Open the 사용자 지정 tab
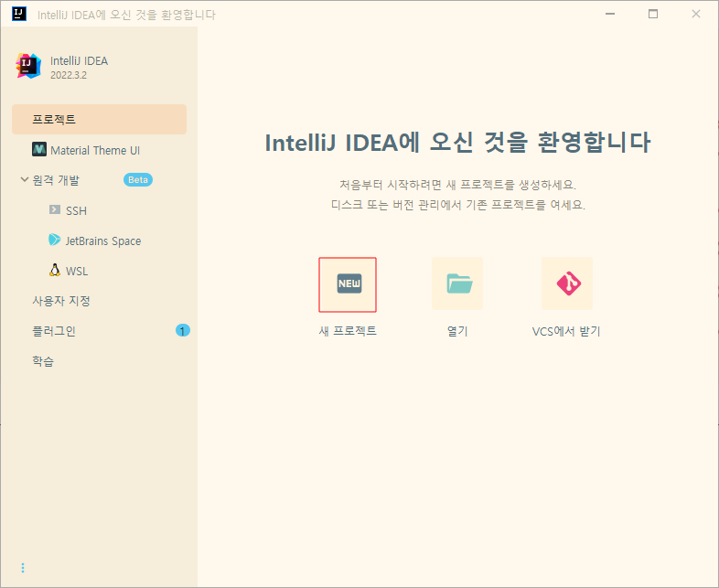 [99, 301]
